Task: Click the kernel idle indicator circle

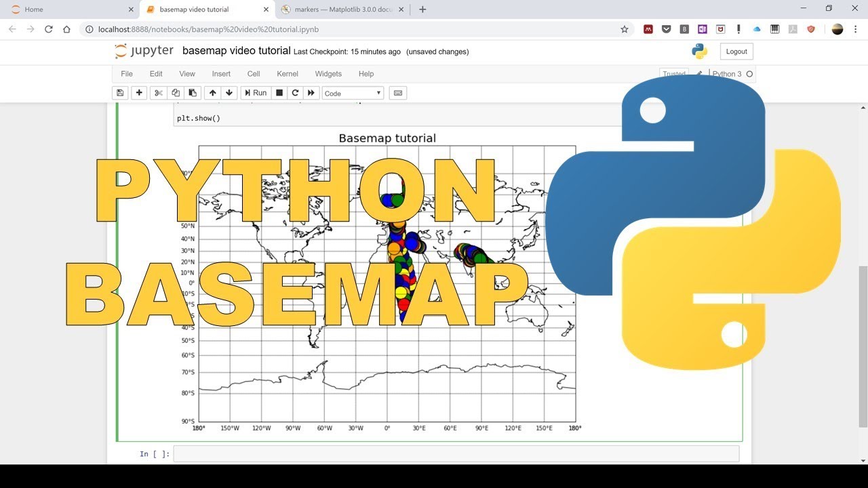Action: [749, 74]
